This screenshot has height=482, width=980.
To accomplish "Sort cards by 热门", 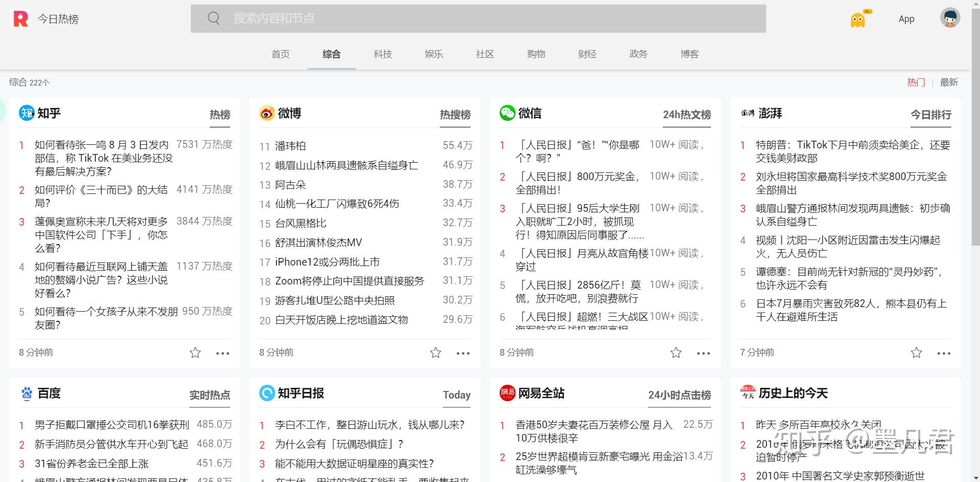I will (916, 82).
